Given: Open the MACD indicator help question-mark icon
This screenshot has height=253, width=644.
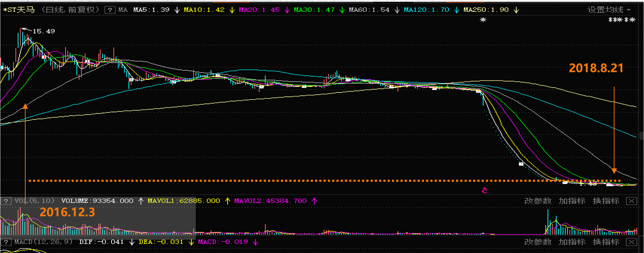Looking at the screenshot, I should 6,242.
